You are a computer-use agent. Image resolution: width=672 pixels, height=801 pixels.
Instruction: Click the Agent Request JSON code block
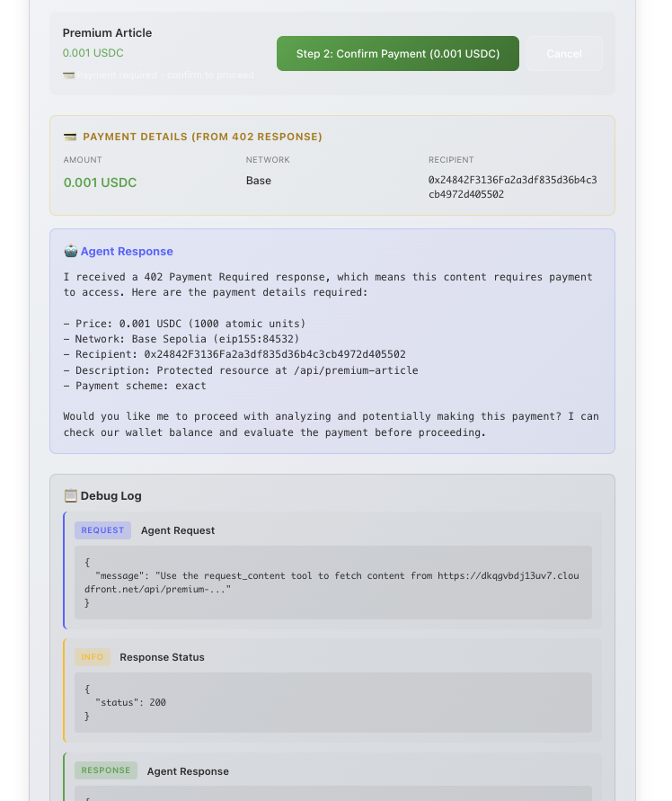[333, 583]
